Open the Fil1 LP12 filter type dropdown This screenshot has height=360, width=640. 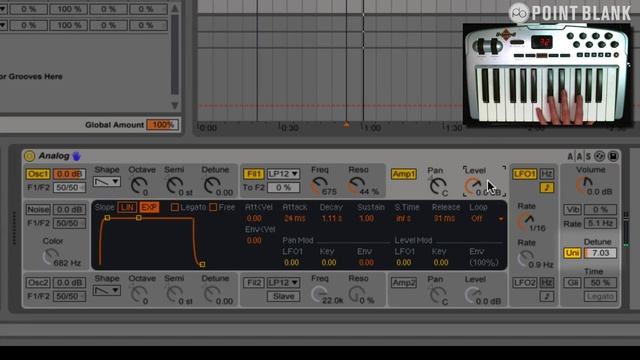click(283, 174)
